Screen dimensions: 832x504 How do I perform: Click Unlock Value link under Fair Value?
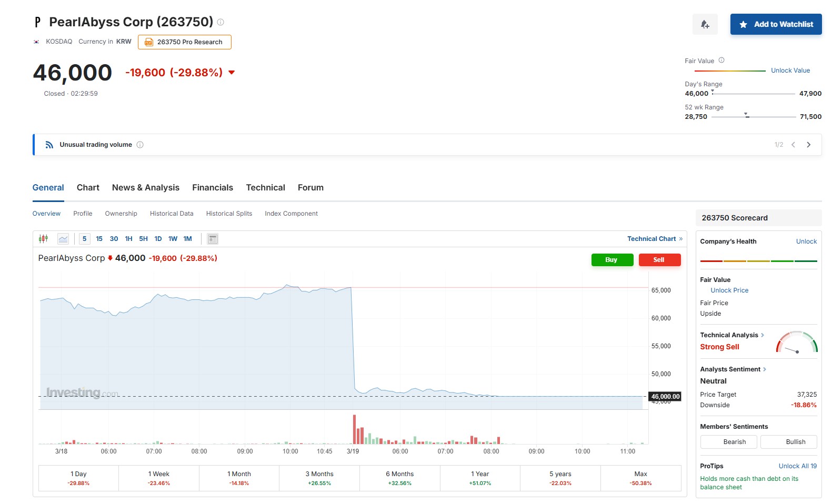790,70
